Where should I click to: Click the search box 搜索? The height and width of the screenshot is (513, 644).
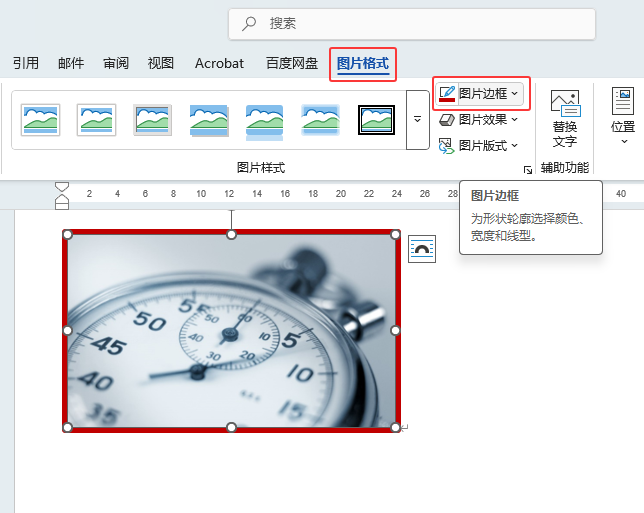point(412,24)
